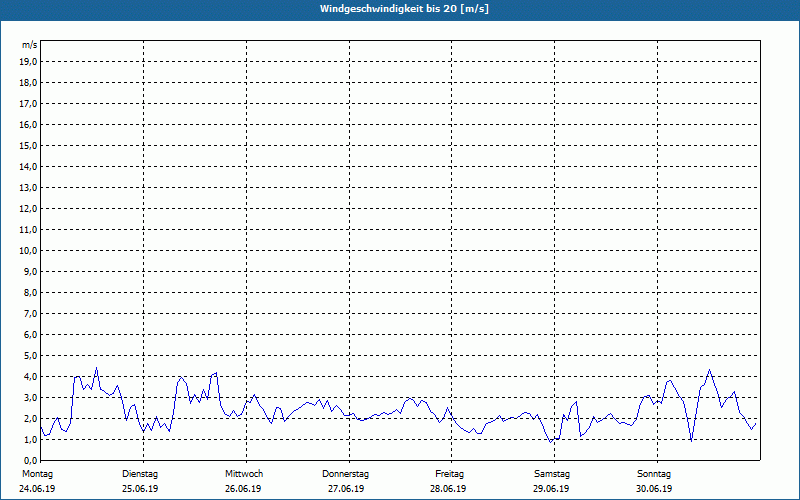800x500 pixels.
Task: Click the date 27.06.19
Action: 346,489
